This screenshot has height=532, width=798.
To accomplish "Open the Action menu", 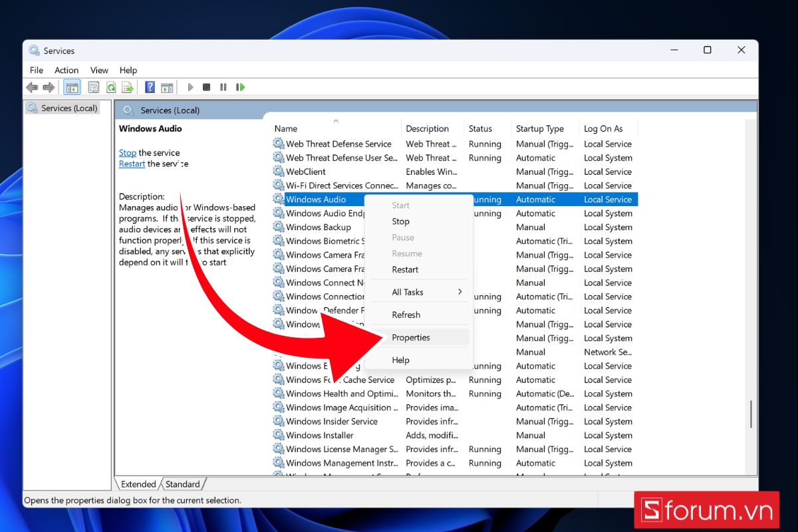I will (66, 70).
